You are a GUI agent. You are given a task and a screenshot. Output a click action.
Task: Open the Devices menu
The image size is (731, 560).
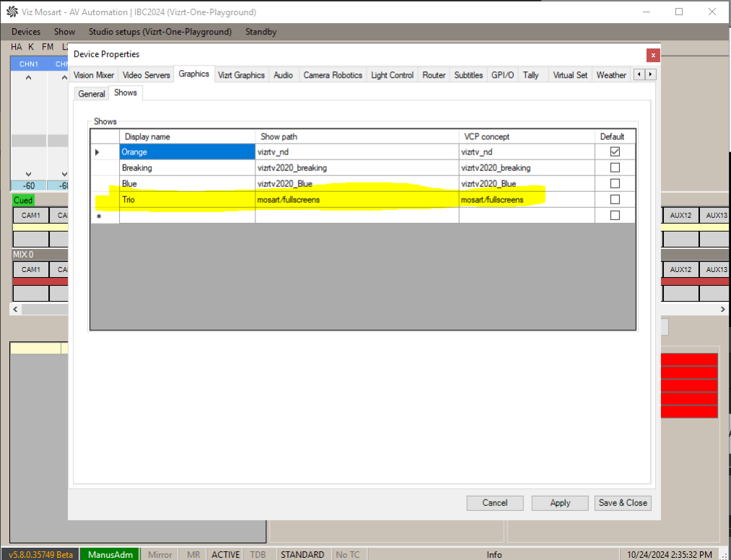point(26,32)
